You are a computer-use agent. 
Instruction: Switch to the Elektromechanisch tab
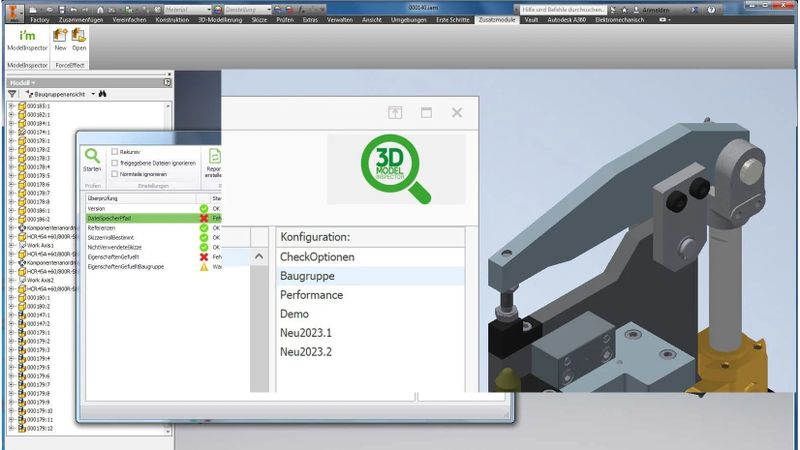coord(619,20)
